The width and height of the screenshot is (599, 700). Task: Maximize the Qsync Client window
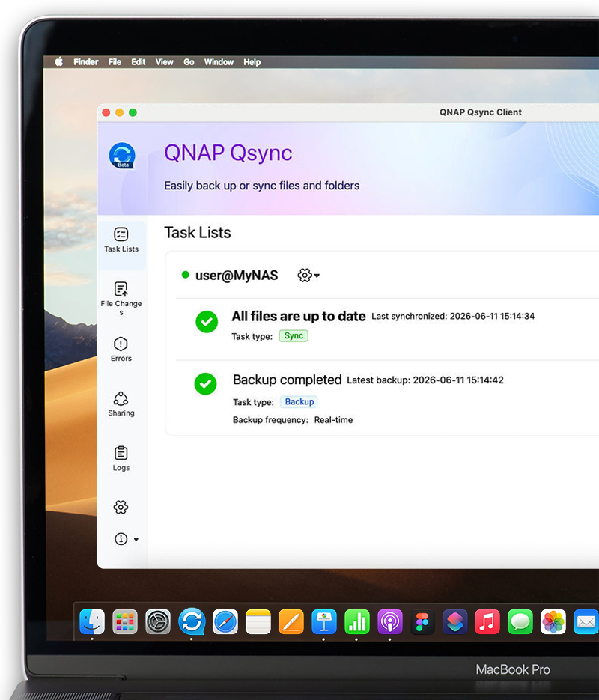133,112
